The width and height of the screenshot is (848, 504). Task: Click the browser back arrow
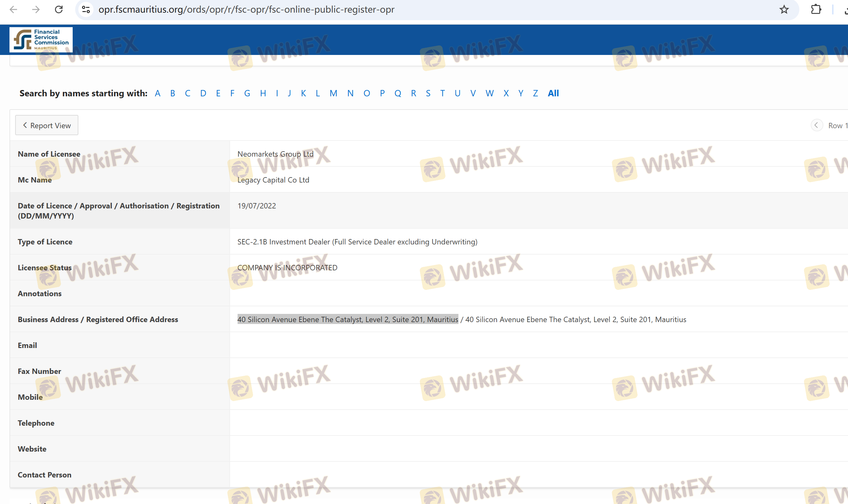coord(14,9)
